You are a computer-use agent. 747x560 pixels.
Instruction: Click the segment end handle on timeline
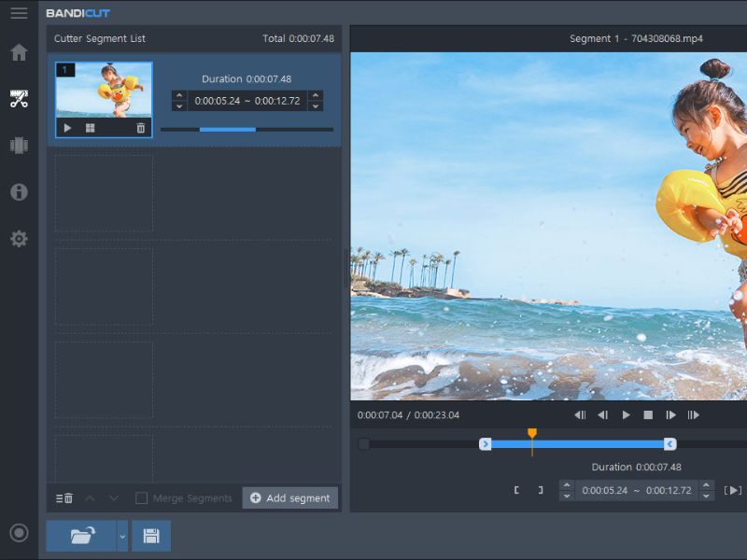tap(669, 444)
